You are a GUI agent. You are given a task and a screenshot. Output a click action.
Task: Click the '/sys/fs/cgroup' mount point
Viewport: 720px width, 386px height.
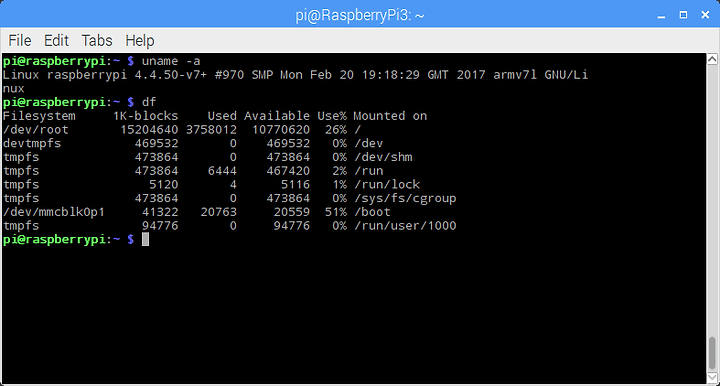click(x=405, y=198)
